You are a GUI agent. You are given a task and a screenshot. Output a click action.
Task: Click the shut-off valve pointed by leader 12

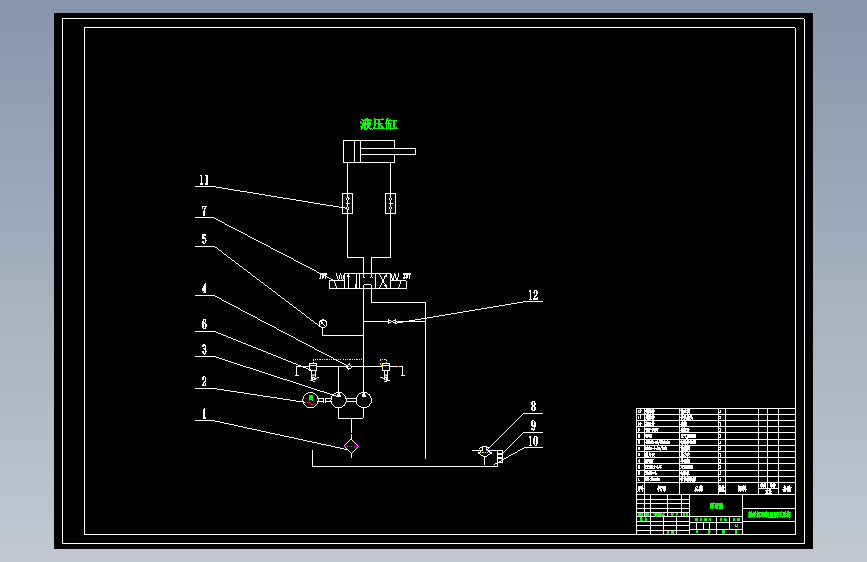point(392,321)
